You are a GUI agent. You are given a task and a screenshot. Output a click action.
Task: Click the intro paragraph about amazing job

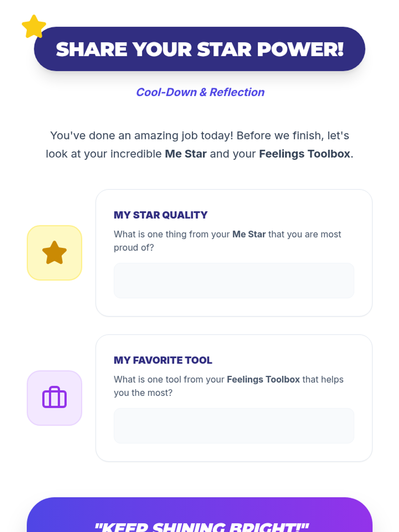(x=199, y=145)
